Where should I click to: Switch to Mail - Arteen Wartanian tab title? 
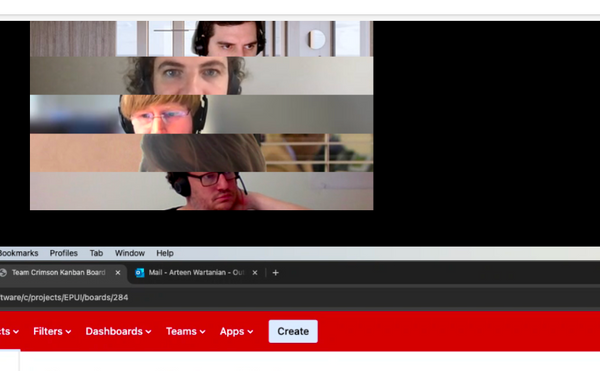[196, 273]
